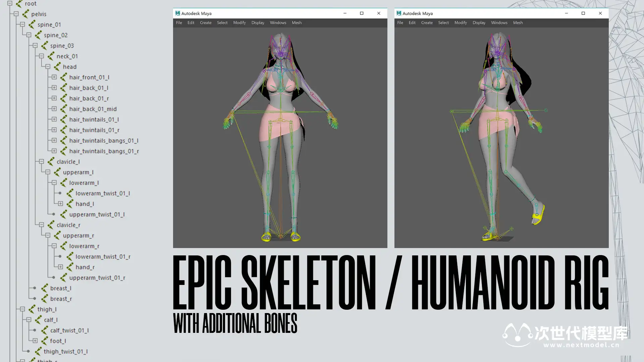Image resolution: width=644 pixels, height=362 pixels.
Task: Click the joint icon for thigh_l
Action: pos(32,309)
